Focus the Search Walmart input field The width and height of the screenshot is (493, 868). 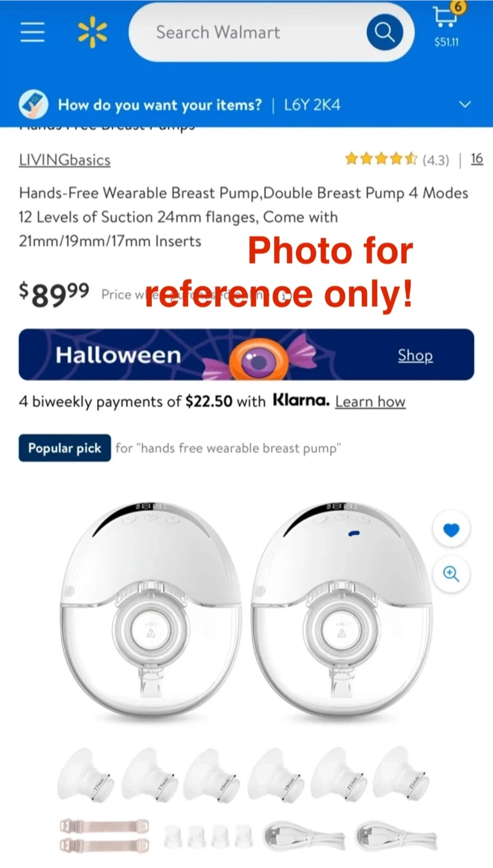coord(247,32)
